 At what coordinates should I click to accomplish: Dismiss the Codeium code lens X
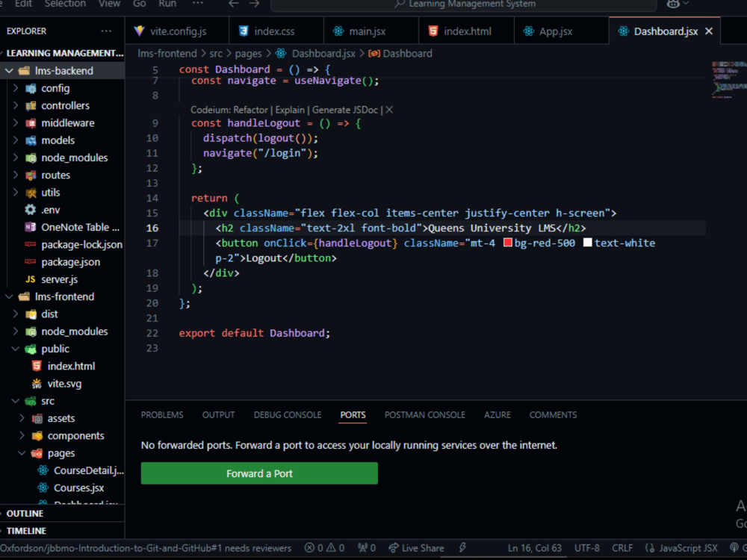point(389,110)
